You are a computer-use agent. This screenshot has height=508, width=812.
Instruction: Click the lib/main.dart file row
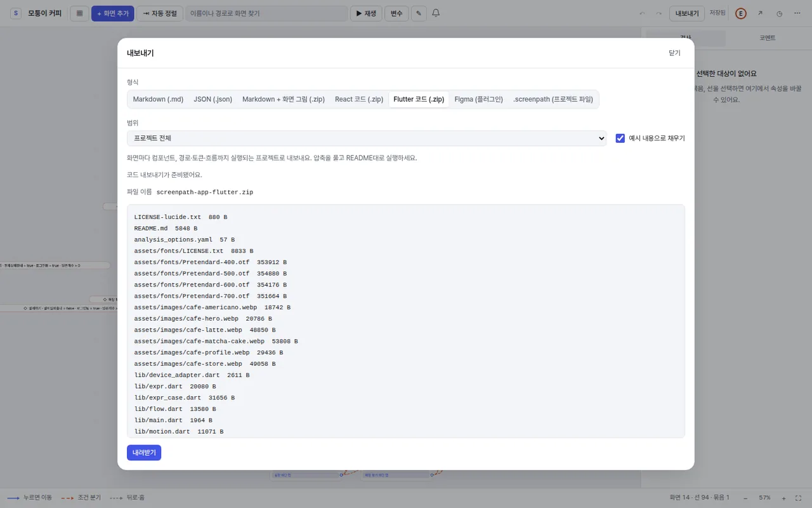(x=173, y=420)
